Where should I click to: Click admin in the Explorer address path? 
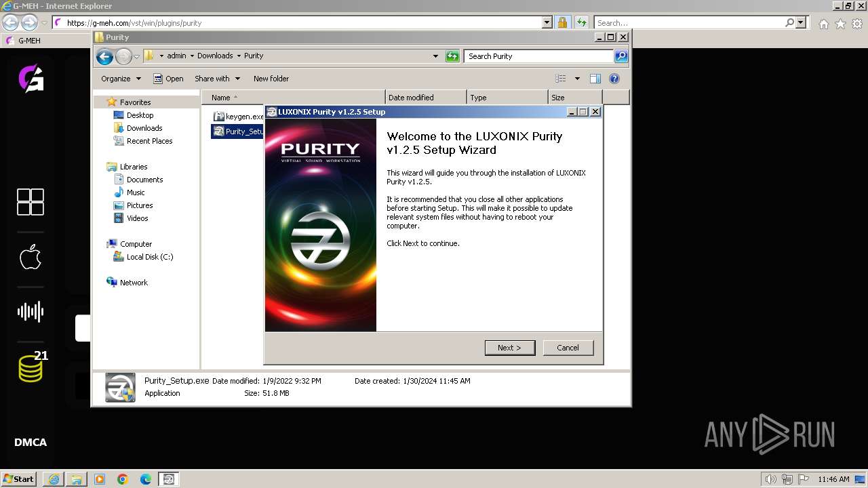(x=176, y=56)
